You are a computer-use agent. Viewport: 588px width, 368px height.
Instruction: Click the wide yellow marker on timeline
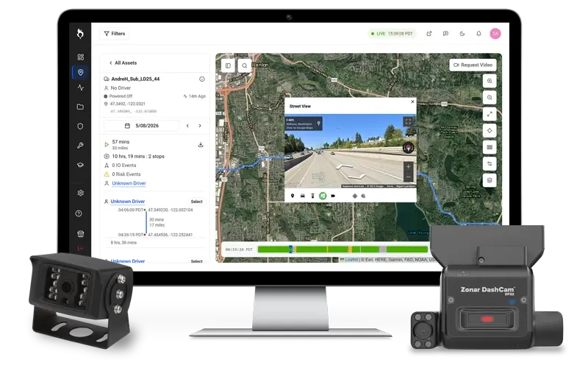pos(350,250)
